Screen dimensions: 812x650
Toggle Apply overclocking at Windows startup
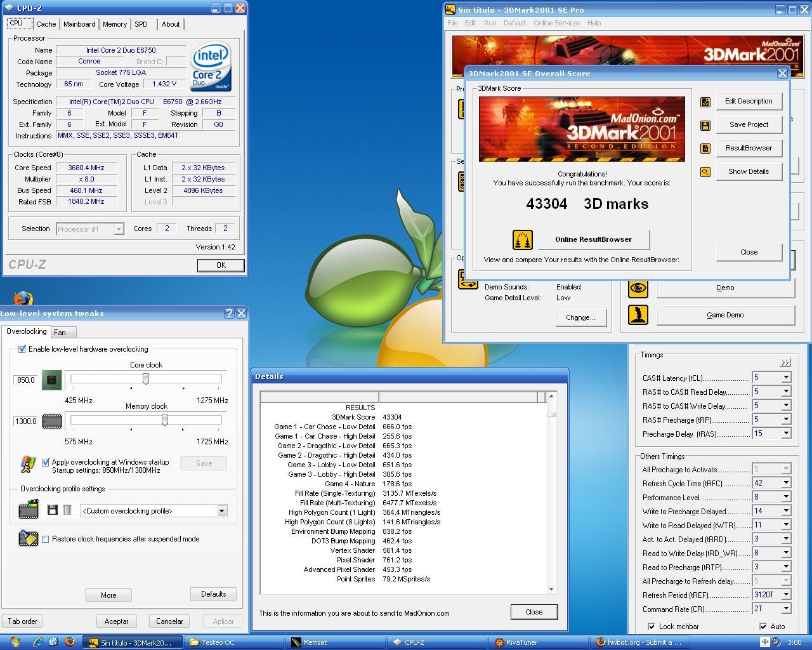point(46,462)
